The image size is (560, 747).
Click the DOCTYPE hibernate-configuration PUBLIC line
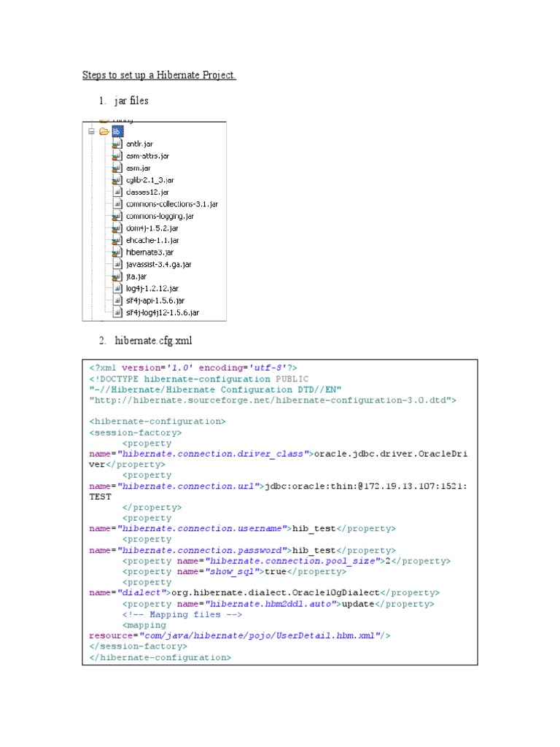pos(198,379)
